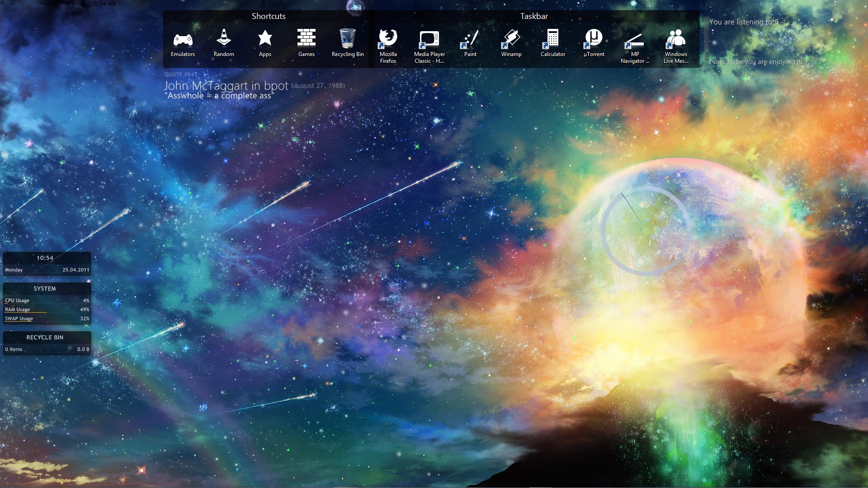
Task: Click the Taskbar panel header
Action: click(x=534, y=16)
